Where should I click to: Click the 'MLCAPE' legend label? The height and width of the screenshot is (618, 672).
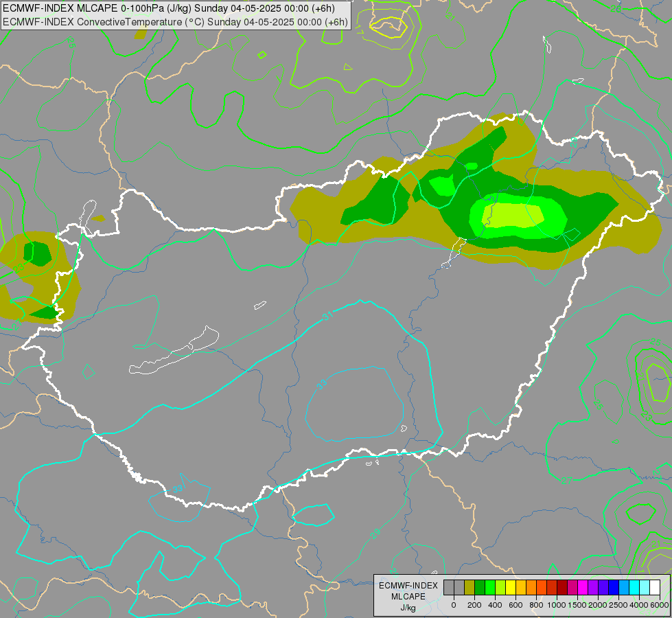(x=408, y=597)
